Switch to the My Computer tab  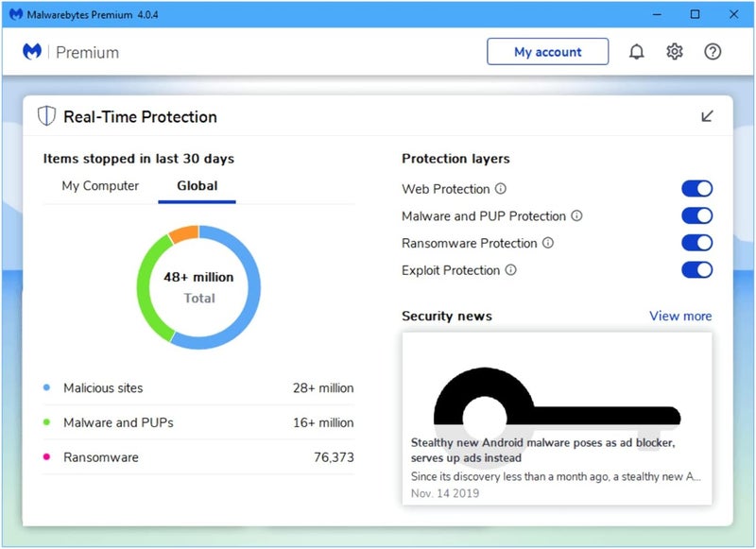tap(100, 186)
